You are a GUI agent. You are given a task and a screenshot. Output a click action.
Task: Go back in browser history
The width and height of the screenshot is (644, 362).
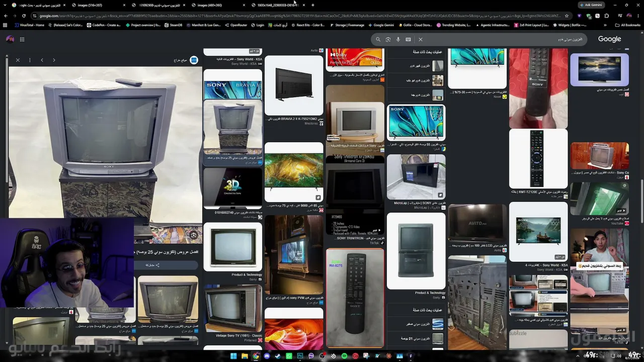[x=6, y=16]
